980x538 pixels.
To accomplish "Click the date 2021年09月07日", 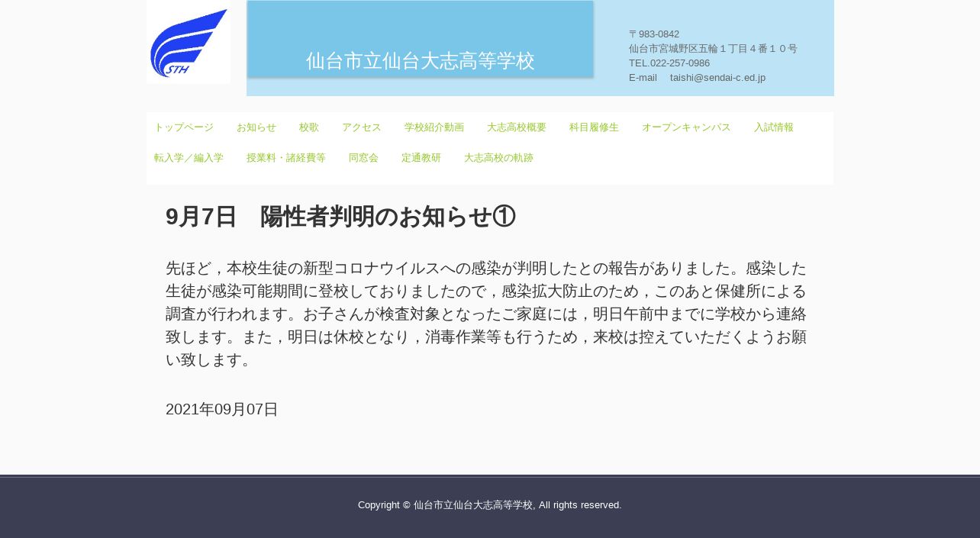I will pyautogui.click(x=222, y=409).
